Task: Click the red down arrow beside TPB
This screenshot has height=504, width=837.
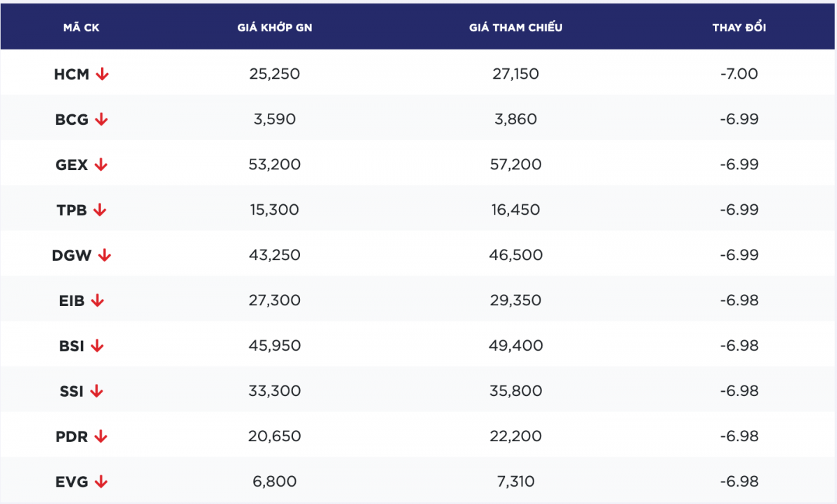Action: point(100,210)
